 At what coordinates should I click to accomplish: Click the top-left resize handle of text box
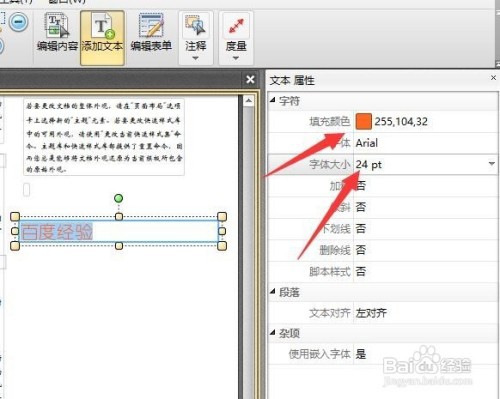(x=15, y=217)
